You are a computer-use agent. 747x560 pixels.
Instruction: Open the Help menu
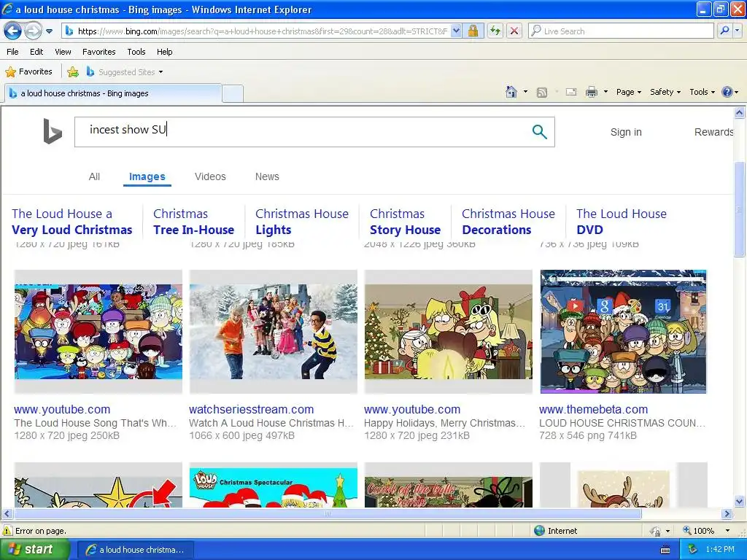[x=164, y=52]
